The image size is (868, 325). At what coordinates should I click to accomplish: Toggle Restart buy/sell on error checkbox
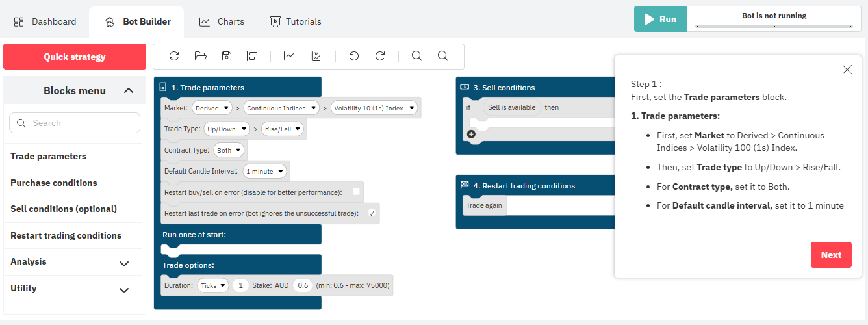(356, 192)
